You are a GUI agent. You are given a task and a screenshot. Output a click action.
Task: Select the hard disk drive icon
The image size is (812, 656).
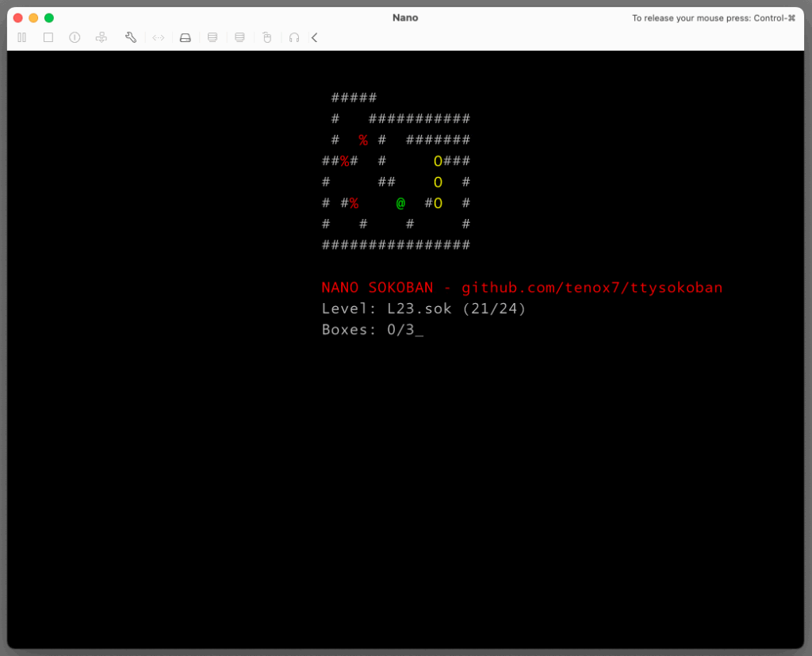pos(186,37)
